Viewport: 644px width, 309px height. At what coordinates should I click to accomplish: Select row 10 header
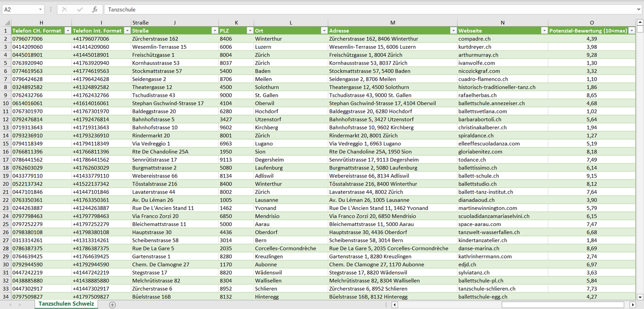pos(6,103)
